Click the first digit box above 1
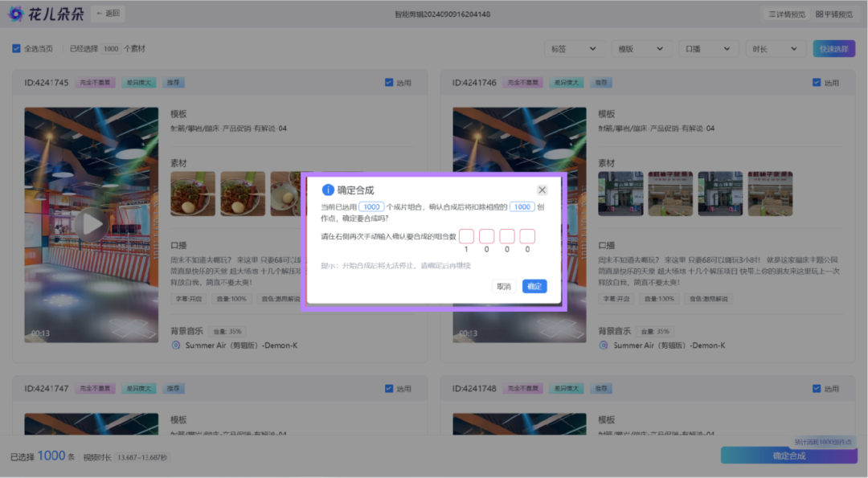868x478 pixels. coord(467,236)
